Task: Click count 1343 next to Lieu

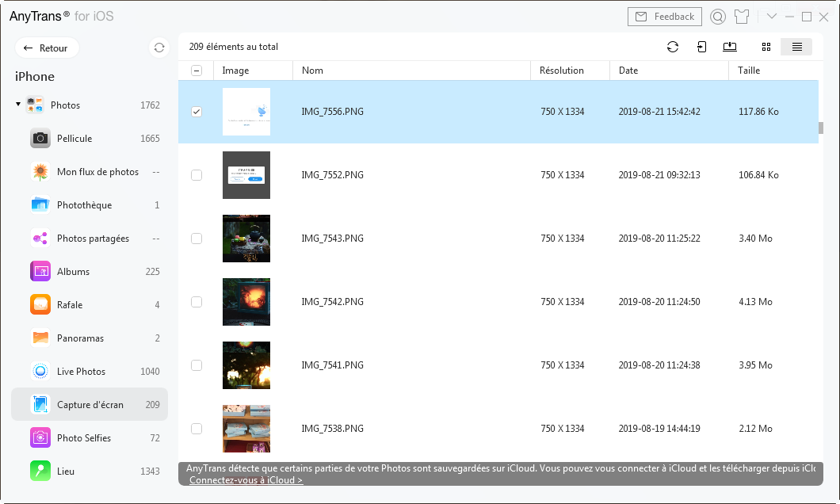Action: (150, 472)
